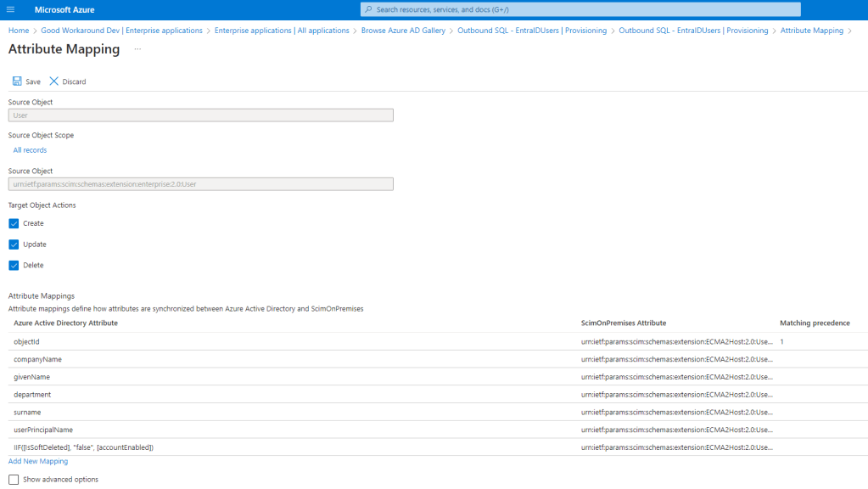868x489 pixels.
Task: Click the Save disk icon
Action: tap(17, 81)
